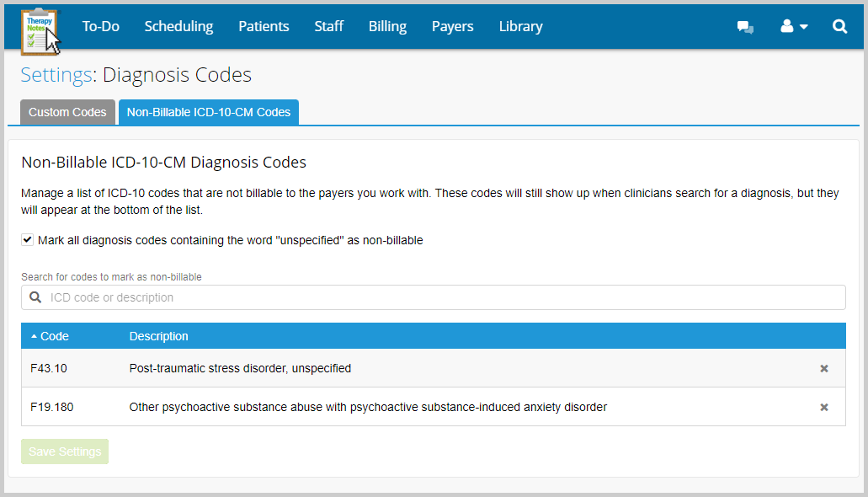
Task: Click the Save Settings button
Action: coord(65,452)
